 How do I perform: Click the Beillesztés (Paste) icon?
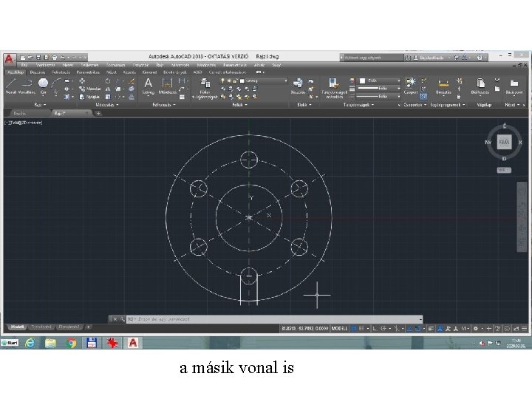(x=480, y=86)
